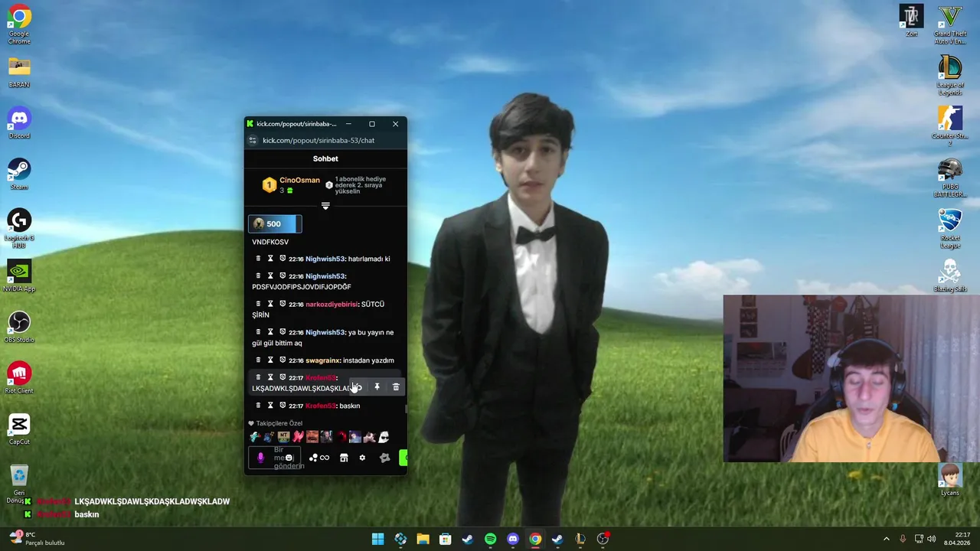Click narkozdiyebirisi username in chat

coord(332,304)
